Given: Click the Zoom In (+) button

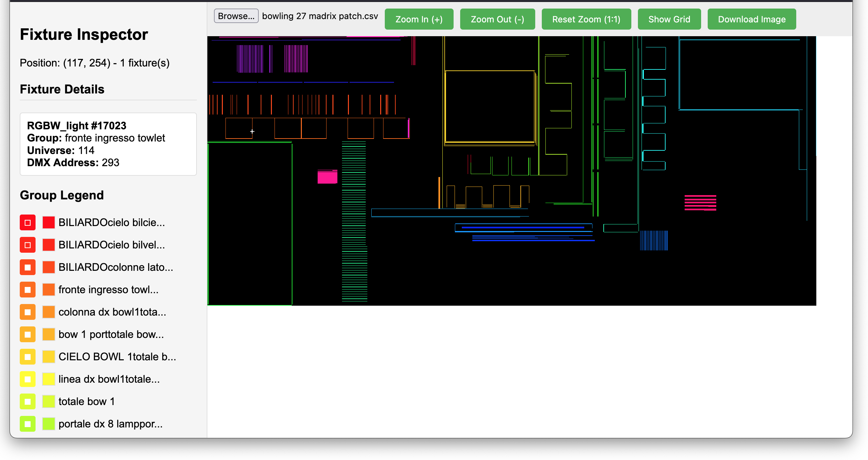Looking at the screenshot, I should point(419,19).
